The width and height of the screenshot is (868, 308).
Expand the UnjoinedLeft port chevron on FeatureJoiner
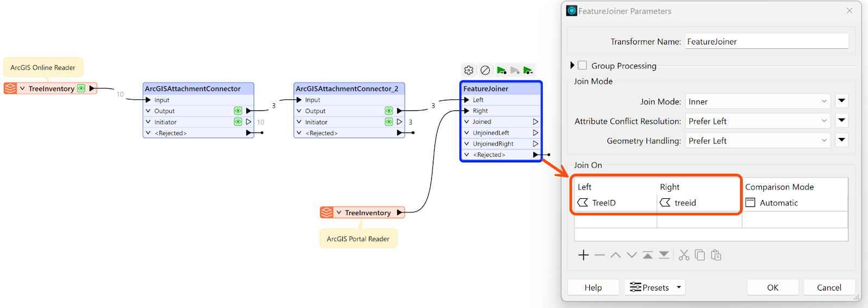[x=467, y=133]
